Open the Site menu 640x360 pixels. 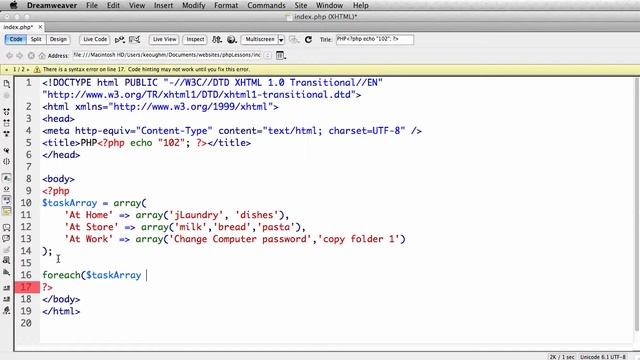pos(301,5)
